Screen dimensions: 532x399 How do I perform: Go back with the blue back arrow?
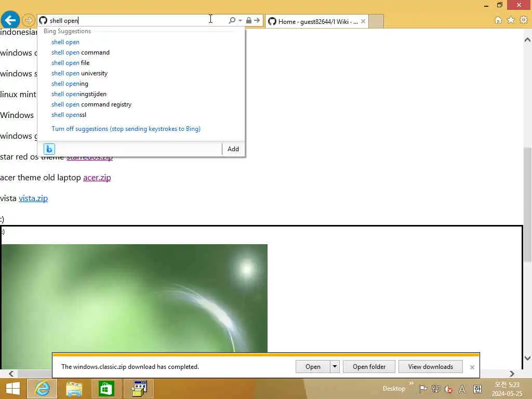[10, 20]
